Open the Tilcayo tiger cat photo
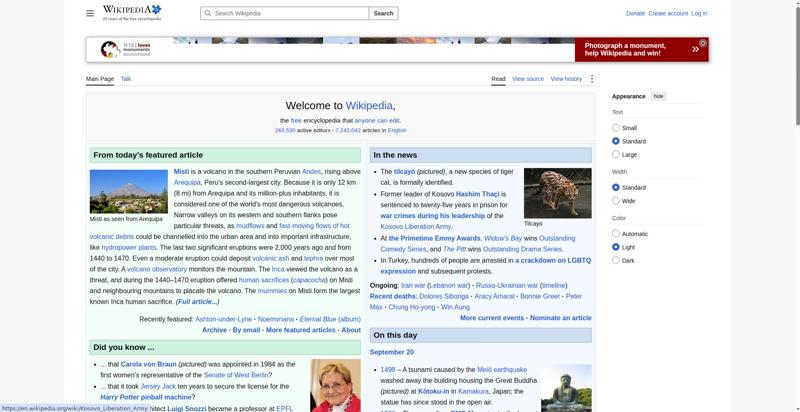The width and height of the screenshot is (800, 412). click(x=558, y=193)
